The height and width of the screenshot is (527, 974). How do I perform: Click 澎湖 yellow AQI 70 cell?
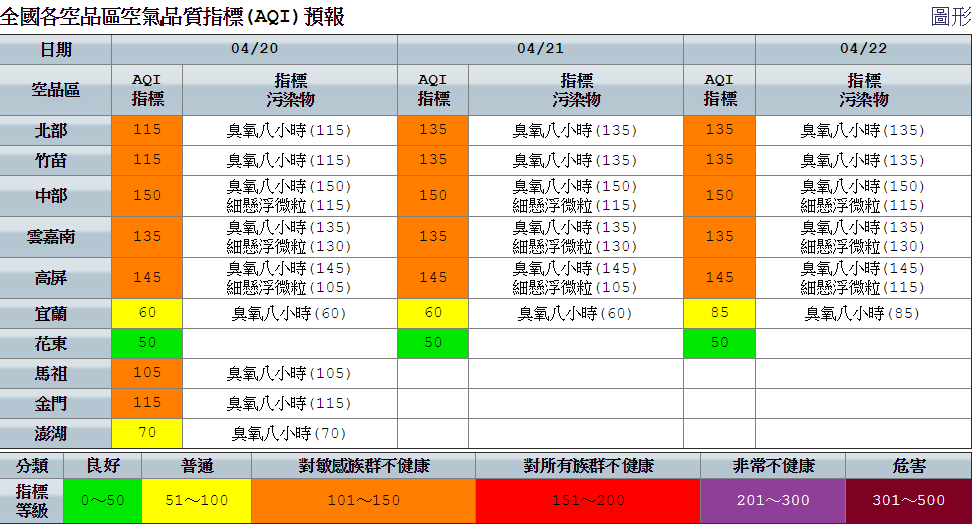point(147,433)
